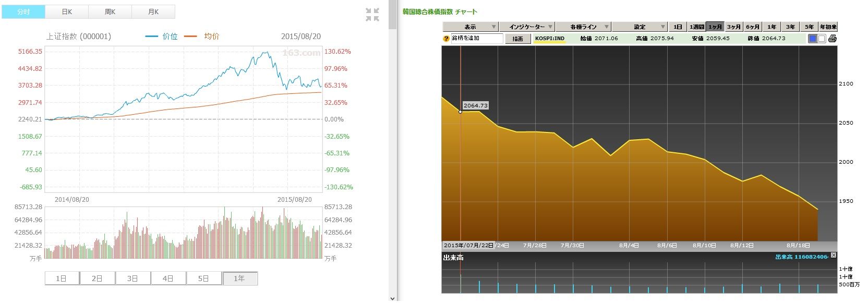Viewport: 868px width, 303px height.
Task: Click the 銘柄を追加 input field
Action: pyautogui.click(x=477, y=39)
